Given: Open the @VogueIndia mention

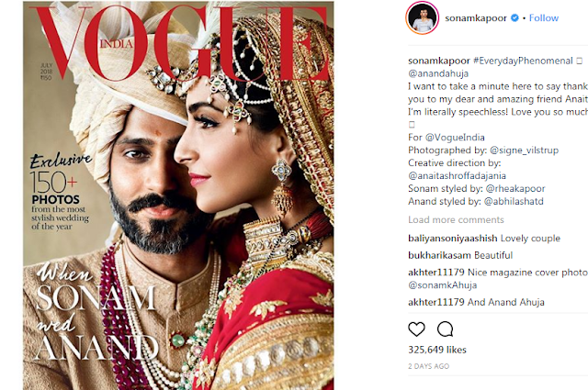Looking at the screenshot, I should (x=455, y=138).
